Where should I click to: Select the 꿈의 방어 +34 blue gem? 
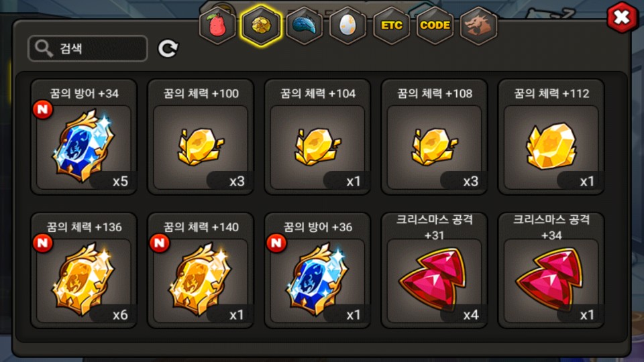coord(84,137)
